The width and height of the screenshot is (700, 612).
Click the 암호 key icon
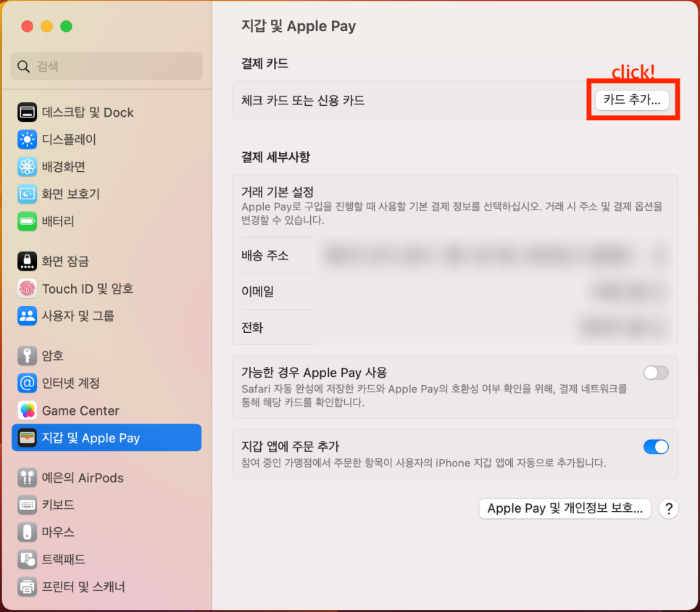[27, 355]
